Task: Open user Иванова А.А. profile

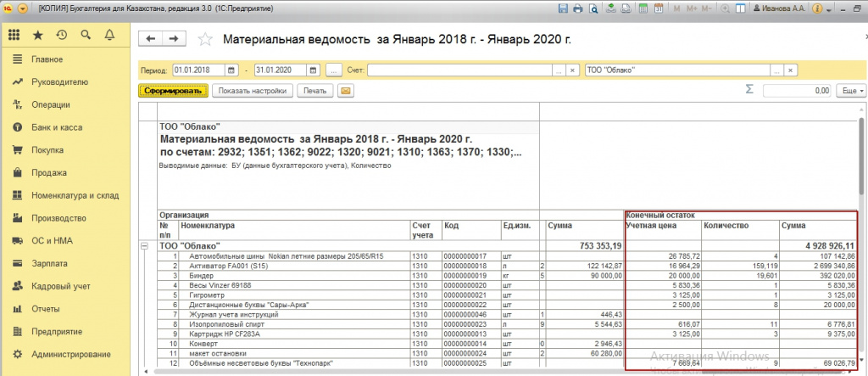Action: tap(779, 8)
